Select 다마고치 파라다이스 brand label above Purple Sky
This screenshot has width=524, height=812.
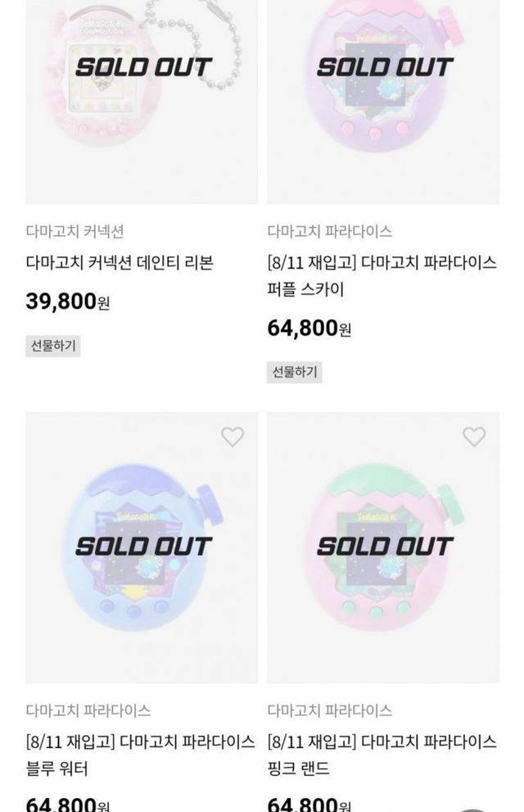coord(329,232)
